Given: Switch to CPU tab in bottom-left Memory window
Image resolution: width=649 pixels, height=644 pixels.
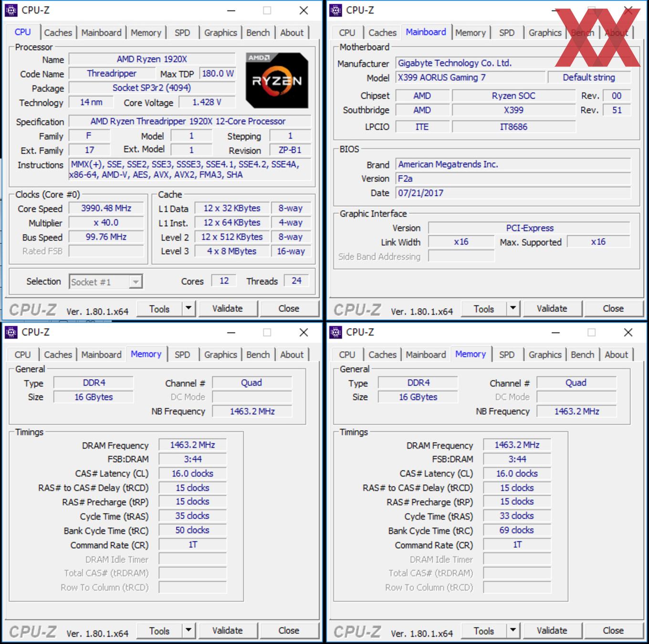Looking at the screenshot, I should click(x=22, y=354).
